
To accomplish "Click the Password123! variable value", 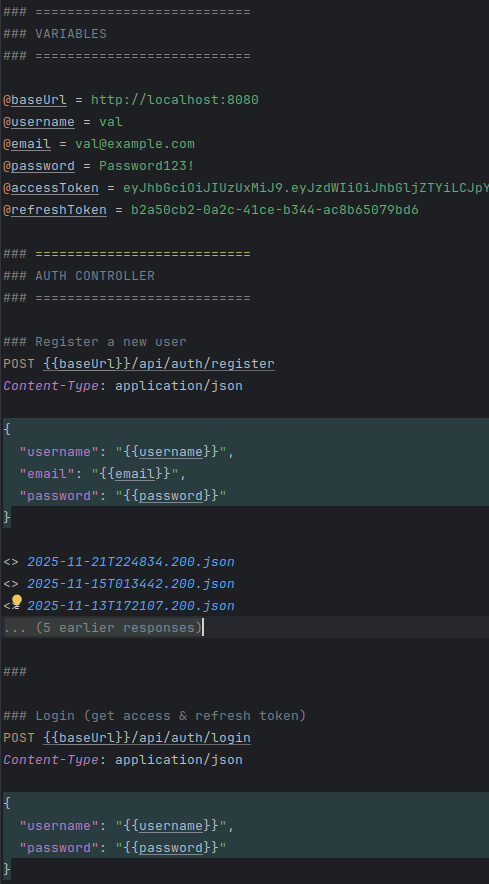I will (147, 166).
